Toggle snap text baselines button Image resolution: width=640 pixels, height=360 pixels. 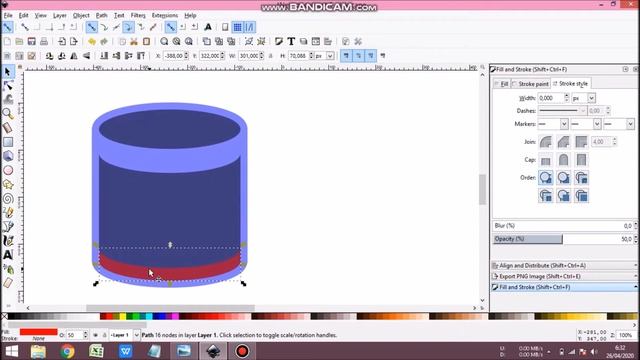click(208, 27)
